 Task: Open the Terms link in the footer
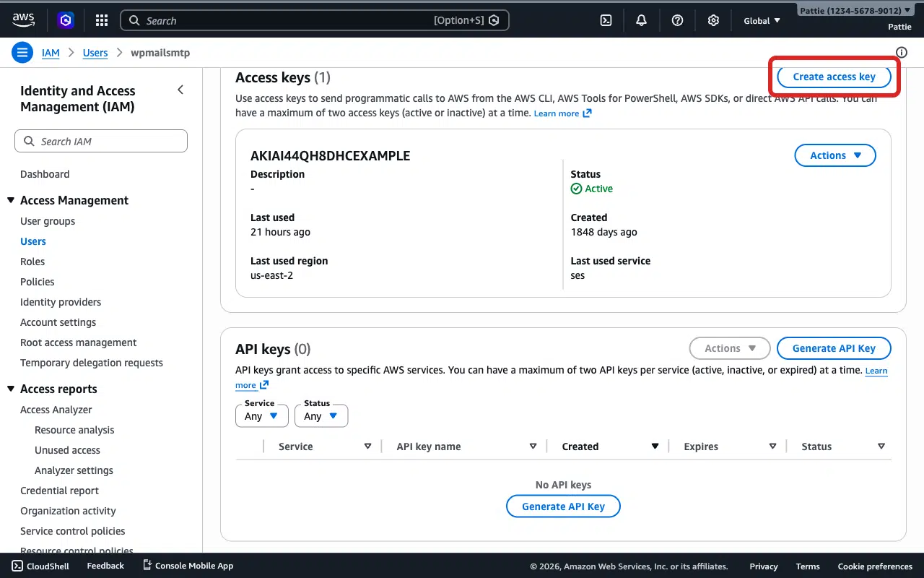pyautogui.click(x=808, y=566)
